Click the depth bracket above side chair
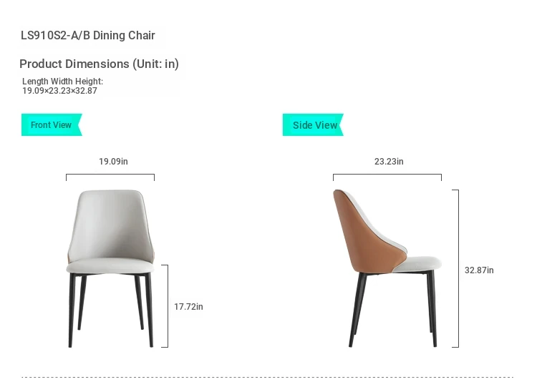This screenshot has width=537, height=392. pos(387,177)
